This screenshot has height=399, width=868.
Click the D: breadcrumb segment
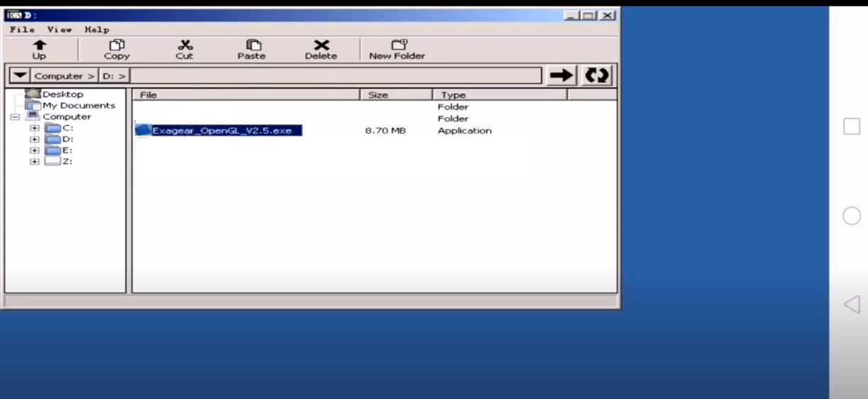(x=114, y=75)
